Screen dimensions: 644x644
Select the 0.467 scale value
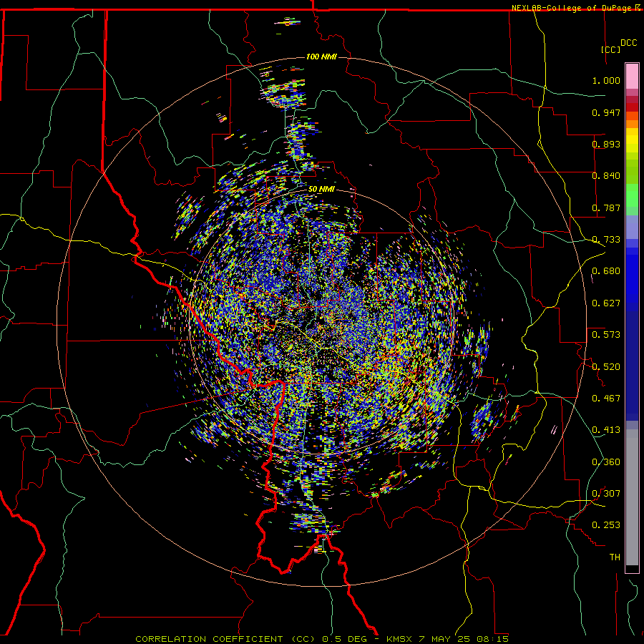click(606, 398)
